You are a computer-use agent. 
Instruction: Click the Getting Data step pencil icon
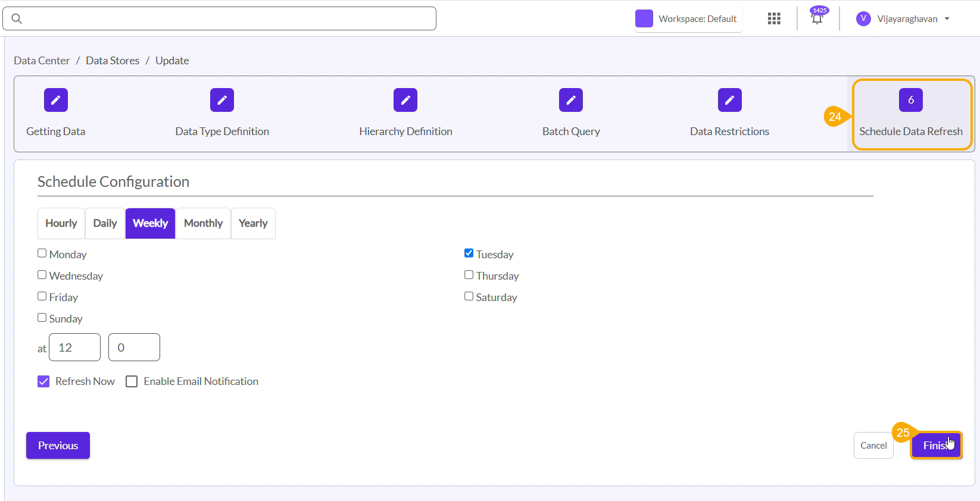pos(55,100)
